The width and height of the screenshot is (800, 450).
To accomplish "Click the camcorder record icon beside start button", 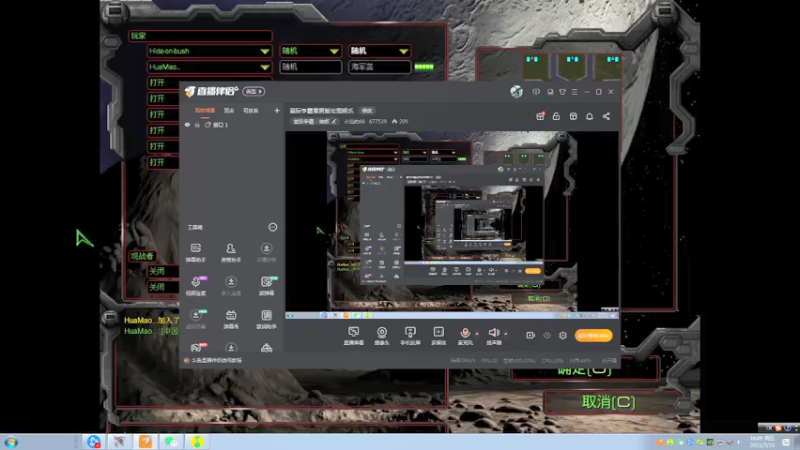I will click(531, 335).
